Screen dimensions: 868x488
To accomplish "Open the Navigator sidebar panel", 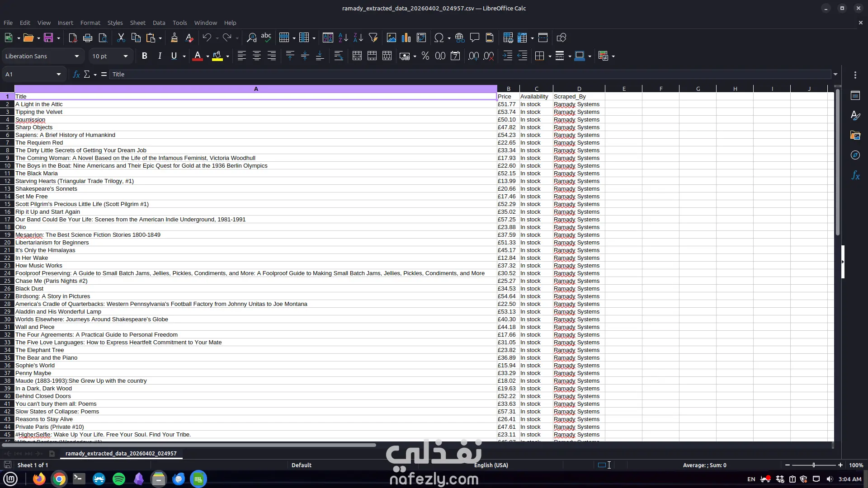I will (x=855, y=155).
